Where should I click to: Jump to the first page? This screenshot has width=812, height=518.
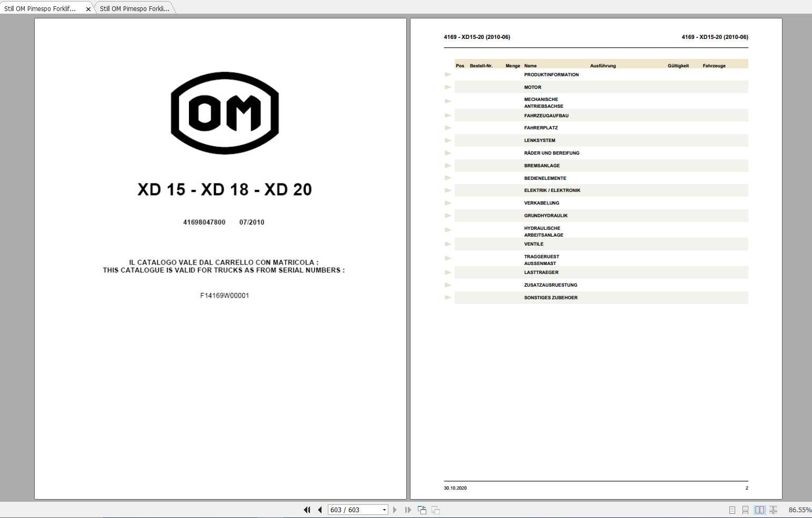307,510
